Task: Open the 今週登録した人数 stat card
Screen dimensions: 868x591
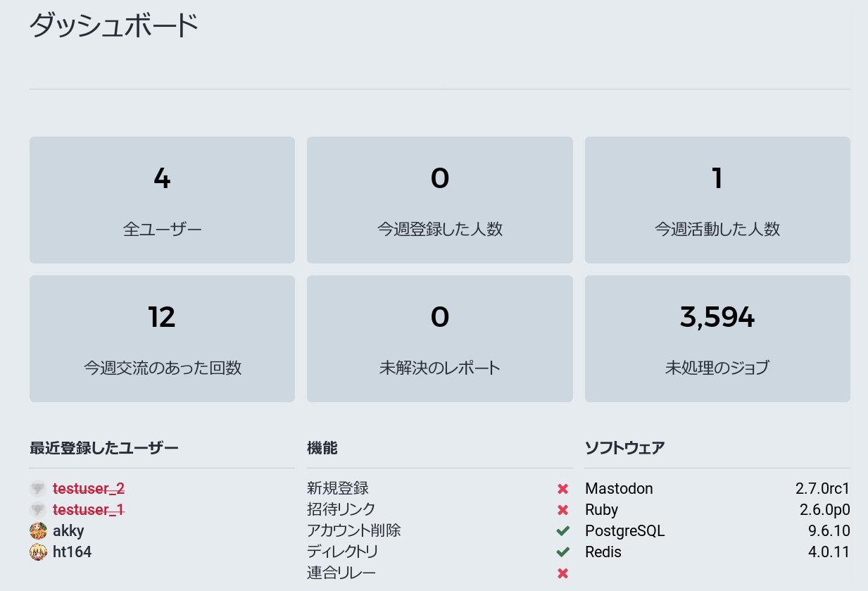Action: 440,200
